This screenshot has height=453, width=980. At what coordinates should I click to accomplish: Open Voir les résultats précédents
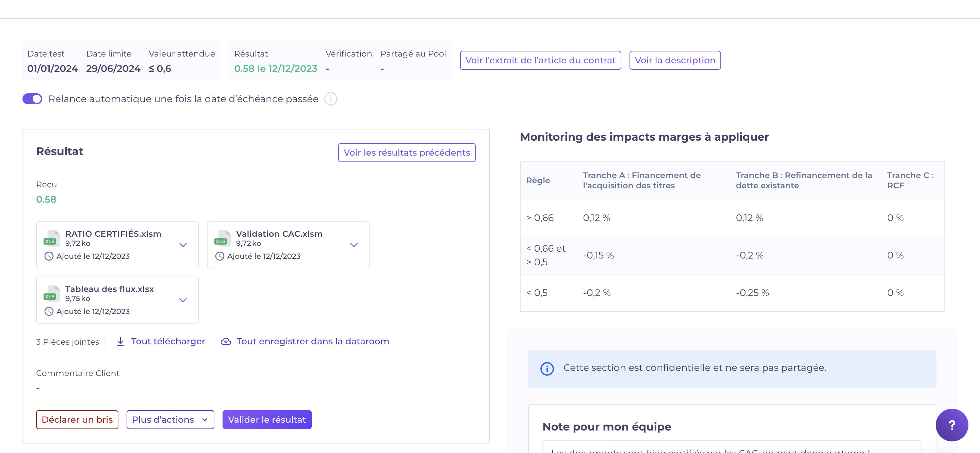pyautogui.click(x=406, y=153)
